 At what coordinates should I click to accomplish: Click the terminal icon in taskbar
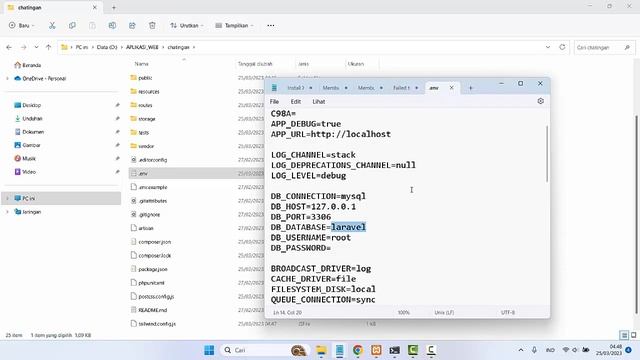[x=395, y=350]
